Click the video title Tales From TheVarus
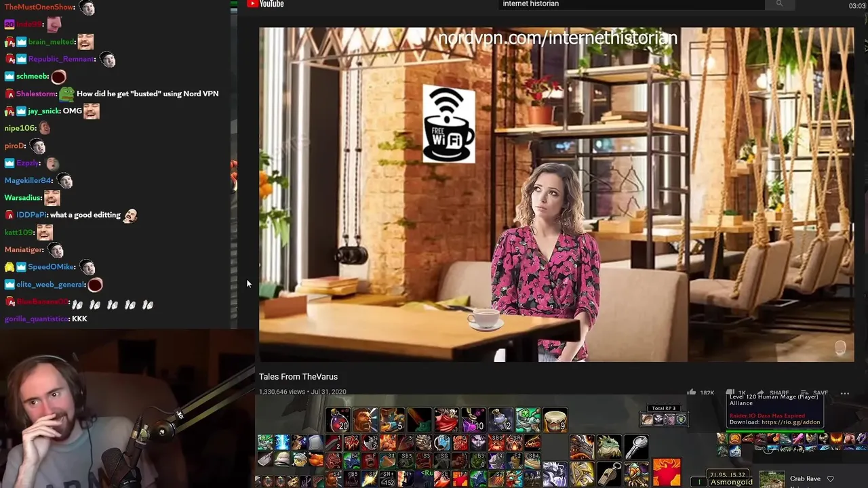The height and width of the screenshot is (488, 868). point(298,377)
